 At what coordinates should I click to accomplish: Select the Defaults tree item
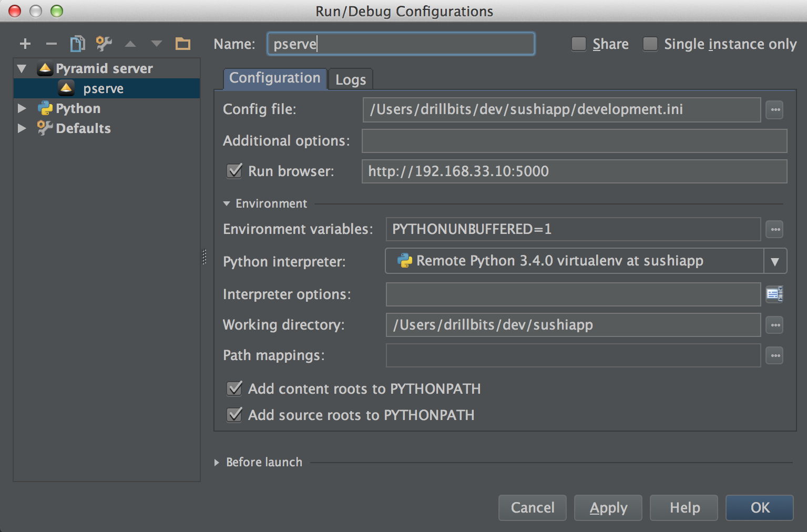tap(83, 128)
